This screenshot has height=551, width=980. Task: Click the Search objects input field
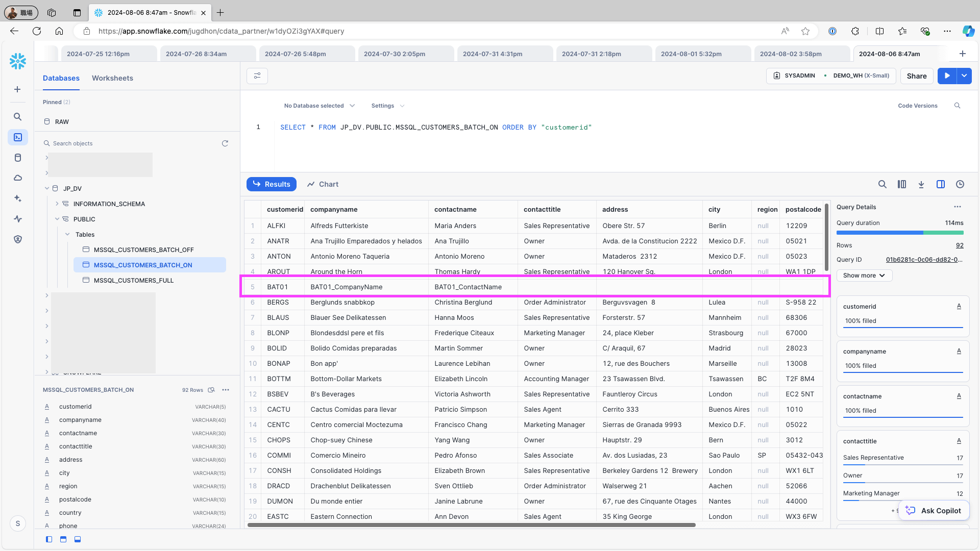(x=133, y=143)
